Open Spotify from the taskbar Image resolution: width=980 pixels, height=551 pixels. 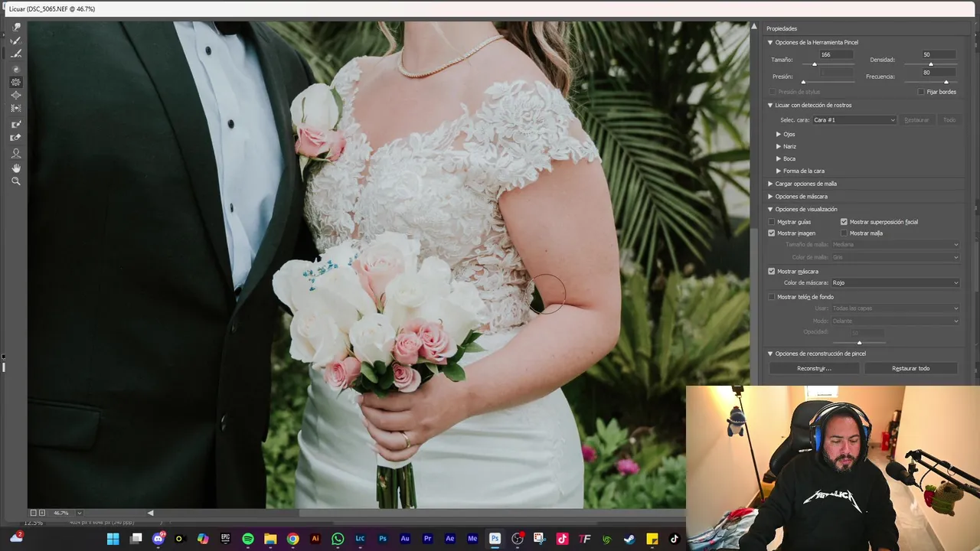pyautogui.click(x=248, y=539)
